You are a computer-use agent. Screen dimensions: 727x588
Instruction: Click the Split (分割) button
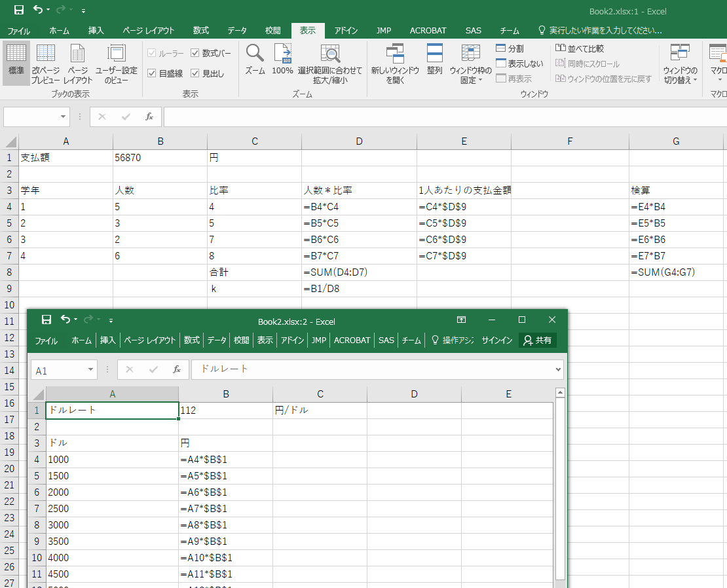point(510,48)
